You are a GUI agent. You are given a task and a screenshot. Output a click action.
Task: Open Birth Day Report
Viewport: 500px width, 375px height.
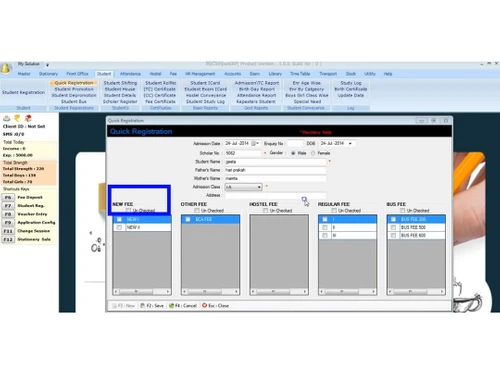click(x=257, y=89)
